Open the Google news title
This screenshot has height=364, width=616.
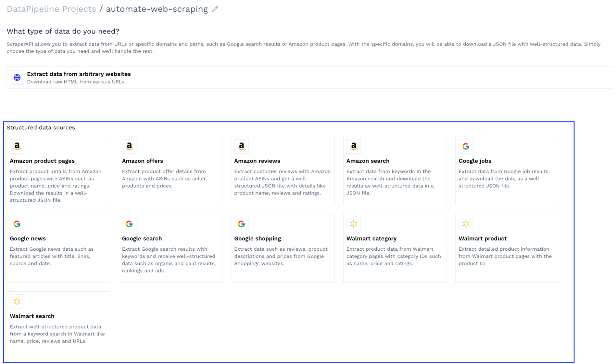[28, 238]
